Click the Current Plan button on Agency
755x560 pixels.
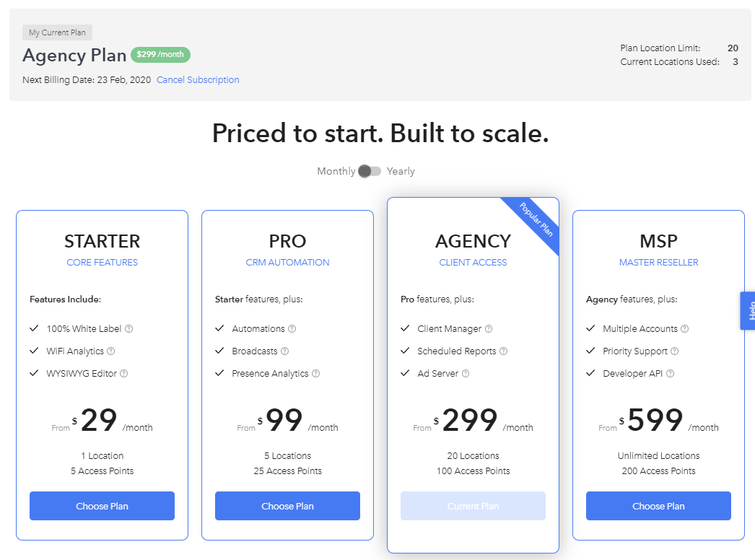473,506
